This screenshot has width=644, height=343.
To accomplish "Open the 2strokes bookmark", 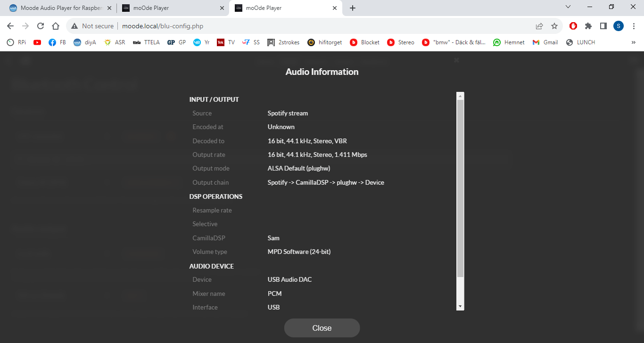I will coord(283,42).
